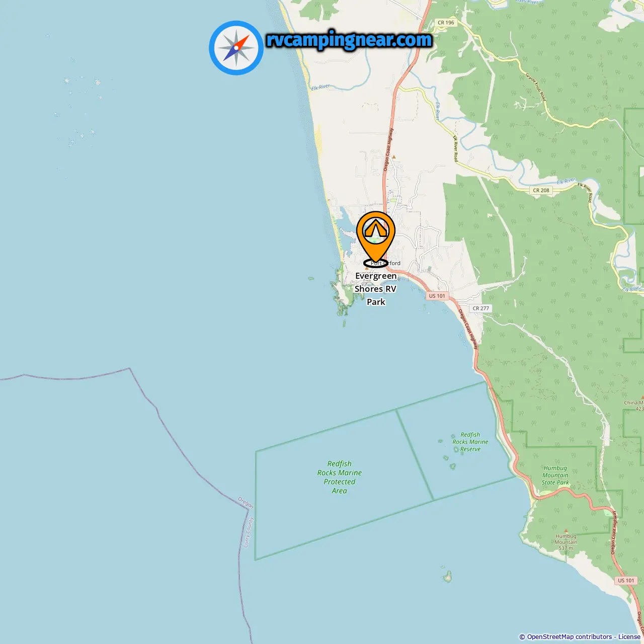Click the Grassy Knob Road label
Viewport: 644px width, 644px height.
point(536,87)
